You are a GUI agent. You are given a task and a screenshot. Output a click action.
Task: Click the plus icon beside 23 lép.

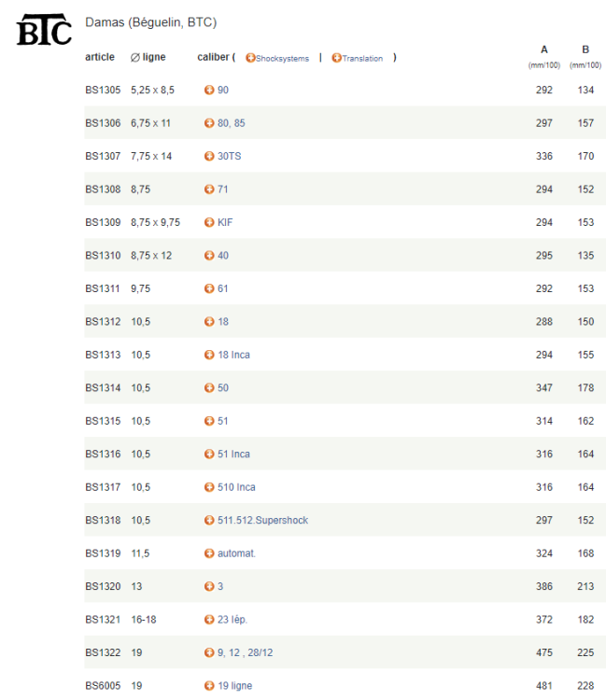click(209, 619)
